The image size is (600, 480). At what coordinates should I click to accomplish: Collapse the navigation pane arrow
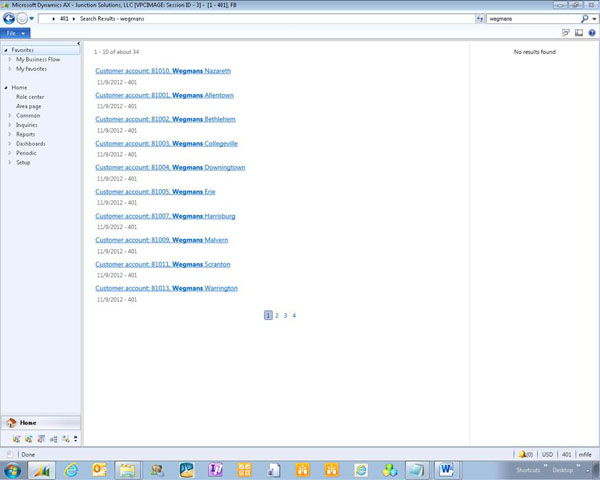tap(78, 43)
